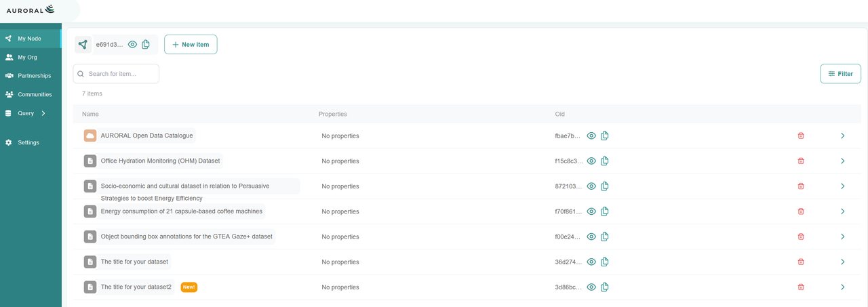This screenshot has width=868, height=307.
Task: Expand AURORAL Open Data Catalogue row arrow
Action: pos(843,136)
